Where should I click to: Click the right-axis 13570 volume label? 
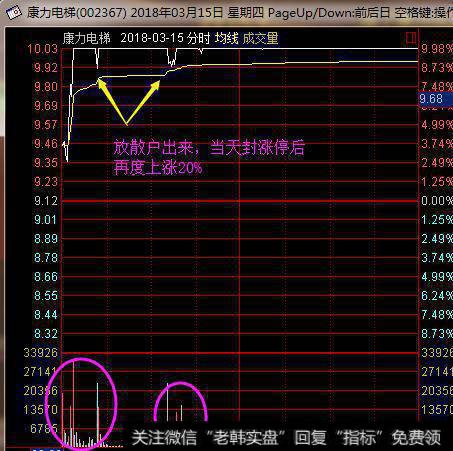coord(437,410)
